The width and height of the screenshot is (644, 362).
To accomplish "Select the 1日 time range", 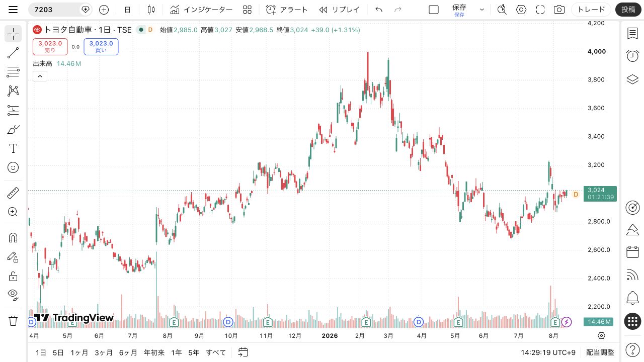I will click(x=41, y=352).
